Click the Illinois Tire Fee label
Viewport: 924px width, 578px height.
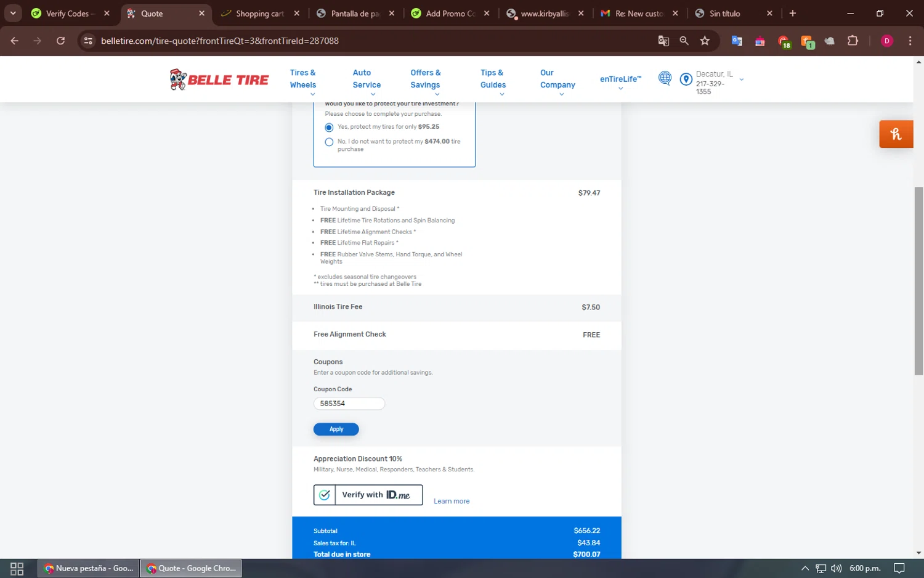338,307
